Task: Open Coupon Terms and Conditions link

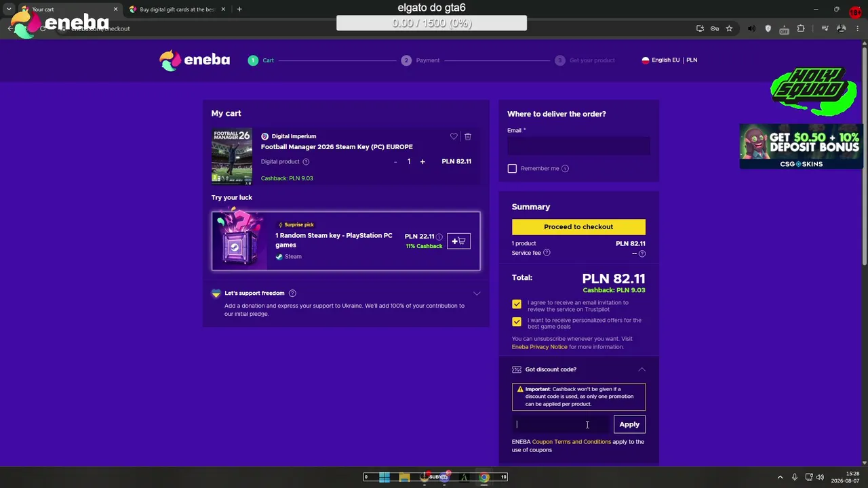Action: [x=572, y=442]
